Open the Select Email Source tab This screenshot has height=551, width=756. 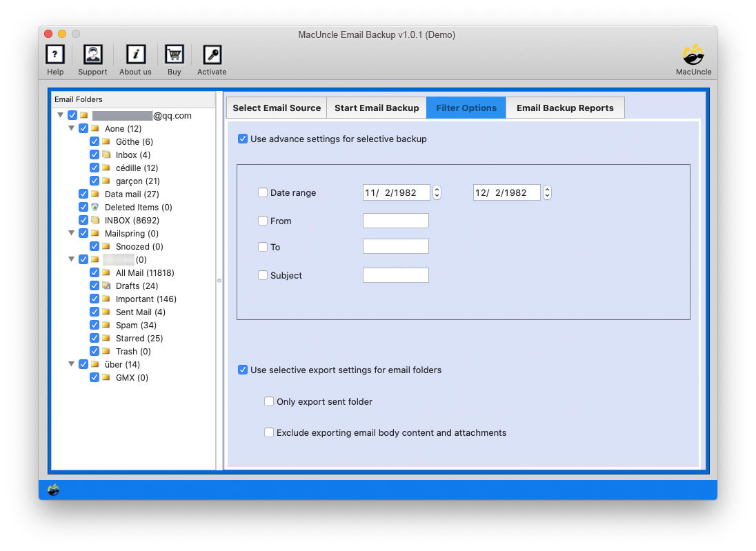276,108
